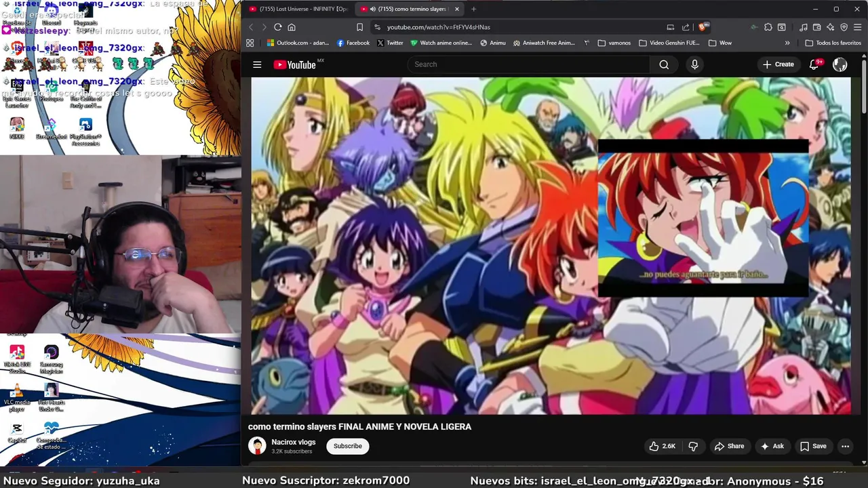Screen dimensions: 868x488
Task: Open Nacirox vlogs channel avatar
Action: pos(257,446)
